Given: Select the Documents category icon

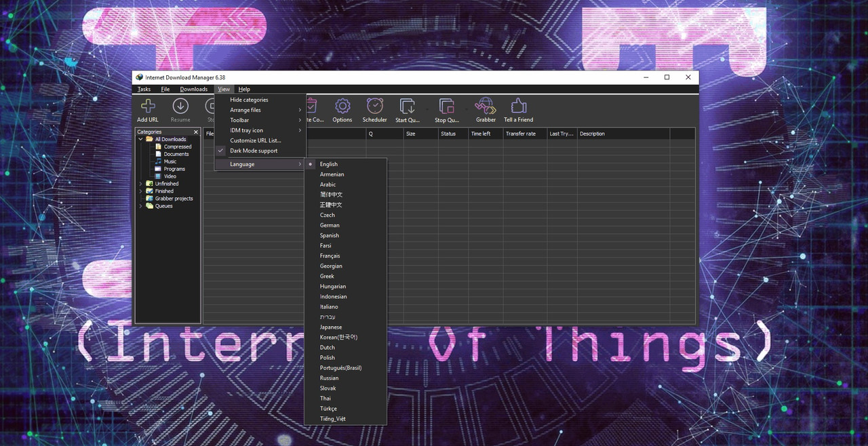Looking at the screenshot, I should click(x=159, y=154).
